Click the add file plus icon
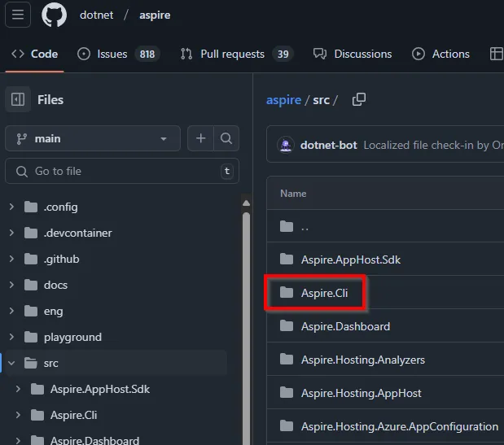The height and width of the screenshot is (445, 504). click(x=200, y=138)
